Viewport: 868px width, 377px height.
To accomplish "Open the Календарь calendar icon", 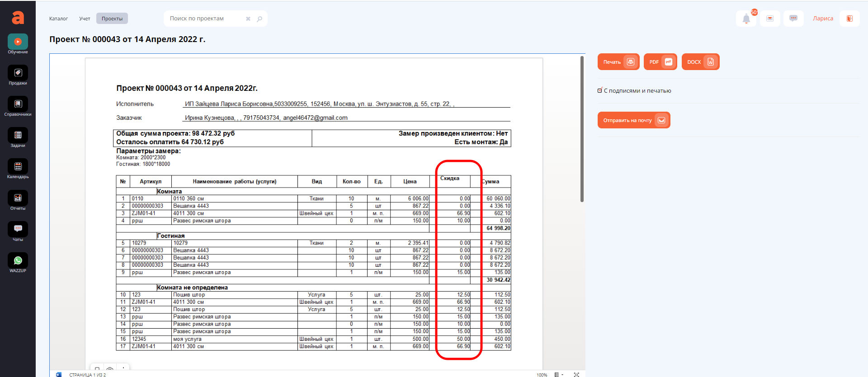I will pyautogui.click(x=18, y=167).
